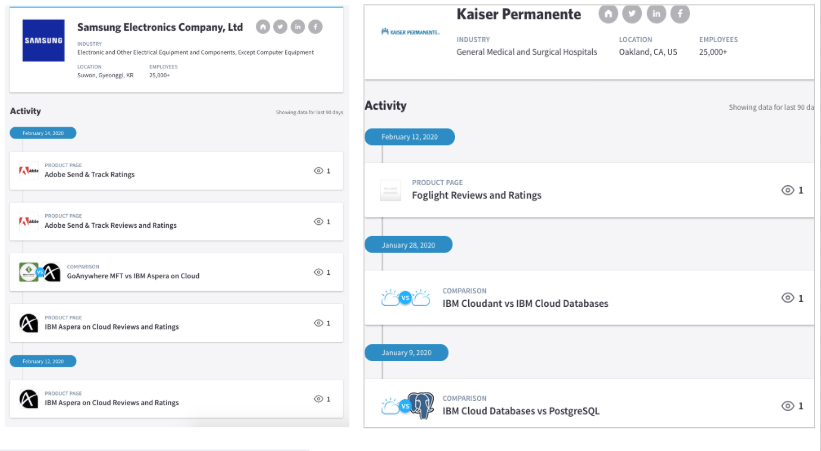Click the Kaiser Permanente logo
821x451 pixels.
coord(410,32)
